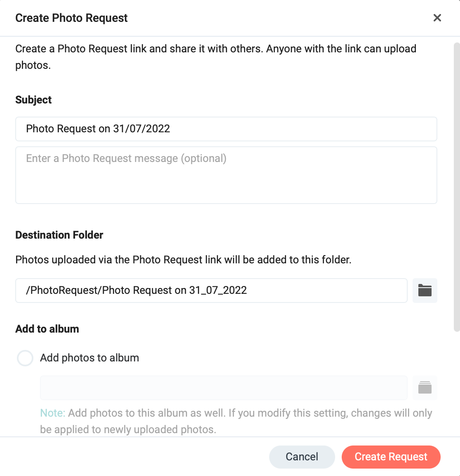Click the Create Photo Request dialog title
The width and height of the screenshot is (460, 476).
tap(71, 18)
